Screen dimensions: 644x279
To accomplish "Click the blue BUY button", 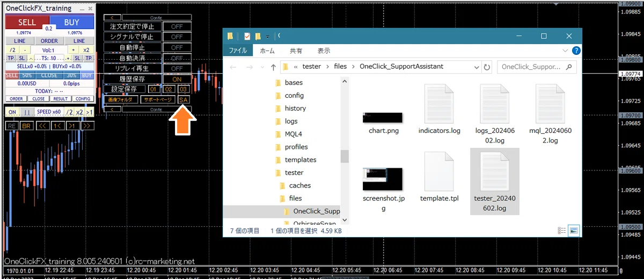I will (x=71, y=22).
